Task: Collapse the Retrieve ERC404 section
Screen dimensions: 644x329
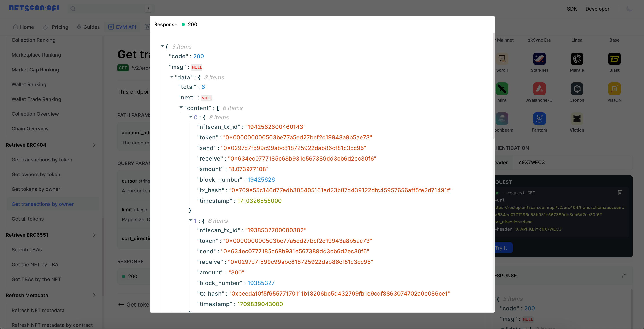Action: (x=94, y=145)
